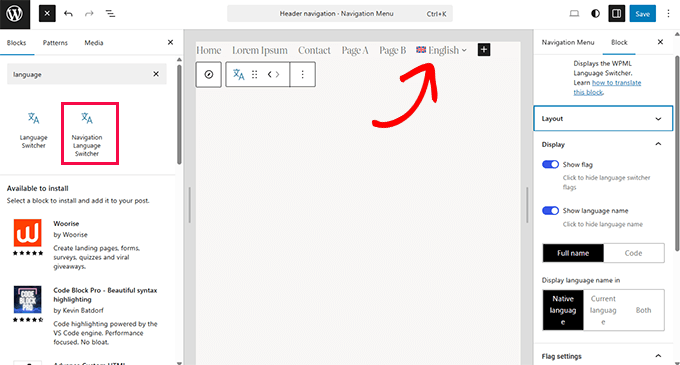The width and height of the screenshot is (680, 365).
Task: Open the document overview list view
Action: point(110,14)
